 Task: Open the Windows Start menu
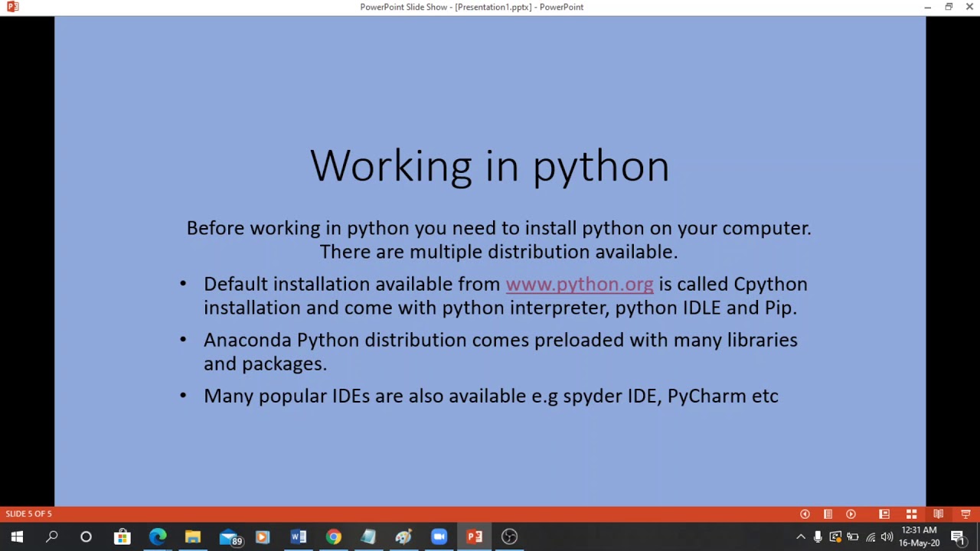coord(17,536)
